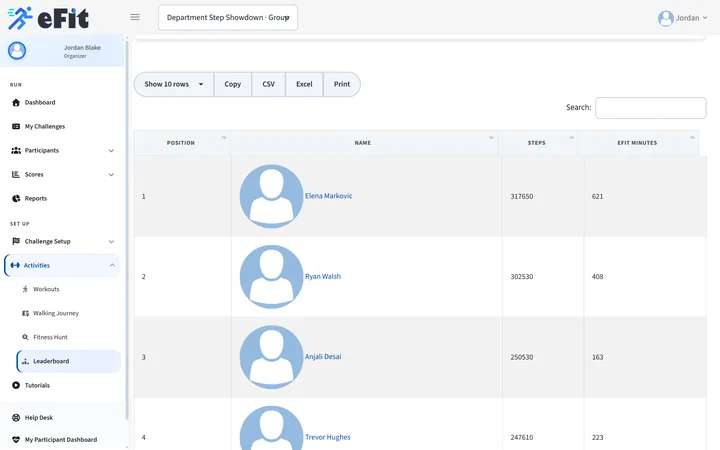Click the Challenge Setup flag icon

tap(16, 241)
